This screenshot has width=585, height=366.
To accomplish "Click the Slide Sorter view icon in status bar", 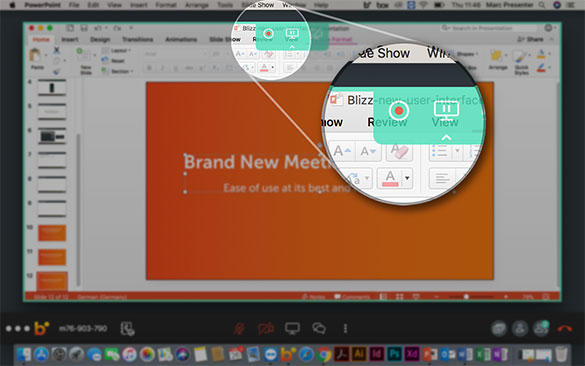I will (400, 297).
